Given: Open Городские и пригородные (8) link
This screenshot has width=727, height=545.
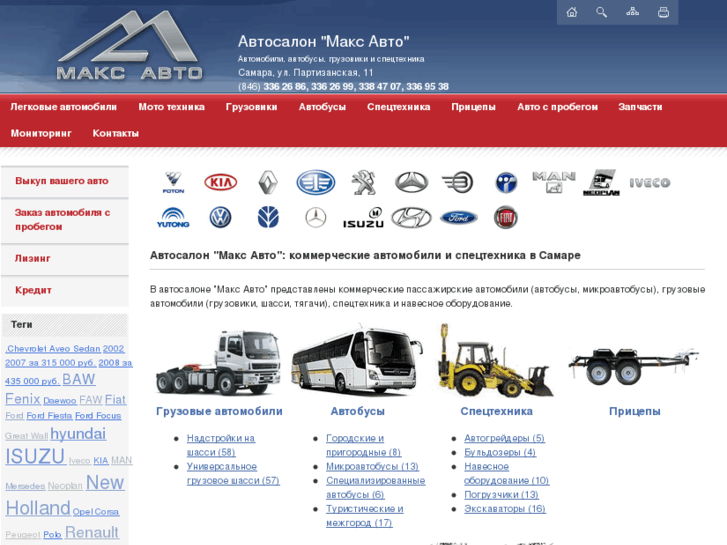Looking at the screenshot, I should coord(363,445).
